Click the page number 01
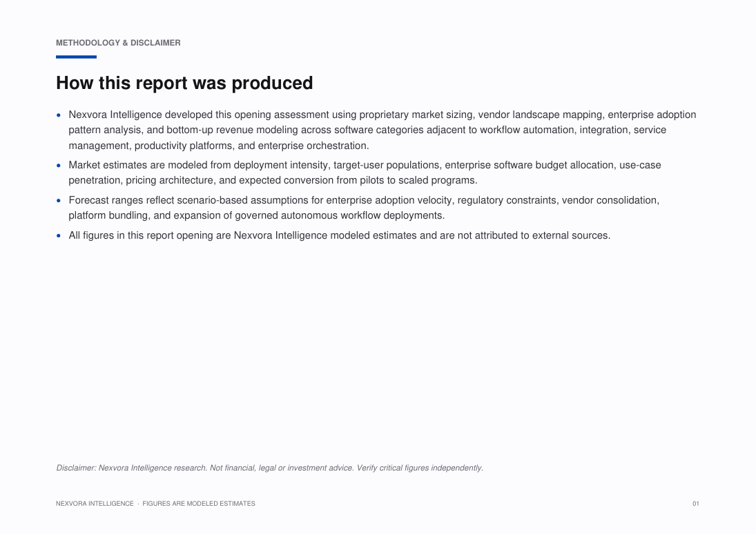This screenshot has width=756, height=534. click(696, 504)
